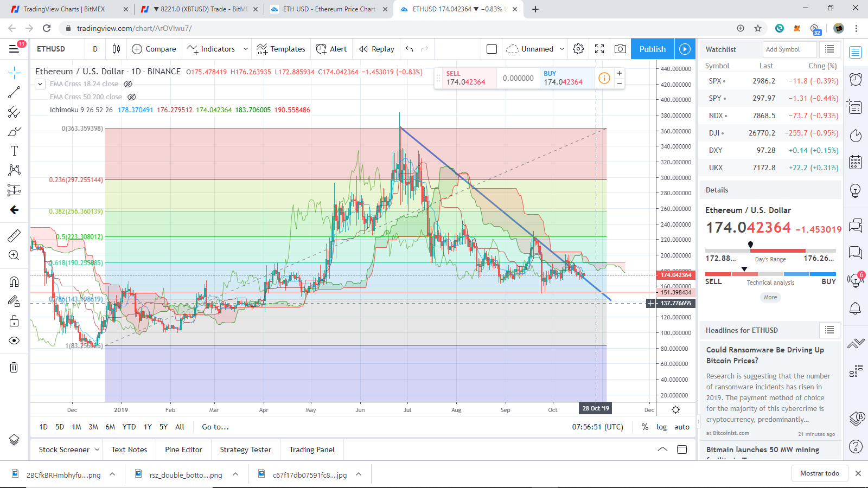The height and width of the screenshot is (488, 868).
Task: Open chart time axis settings gear
Action: pyautogui.click(x=675, y=410)
